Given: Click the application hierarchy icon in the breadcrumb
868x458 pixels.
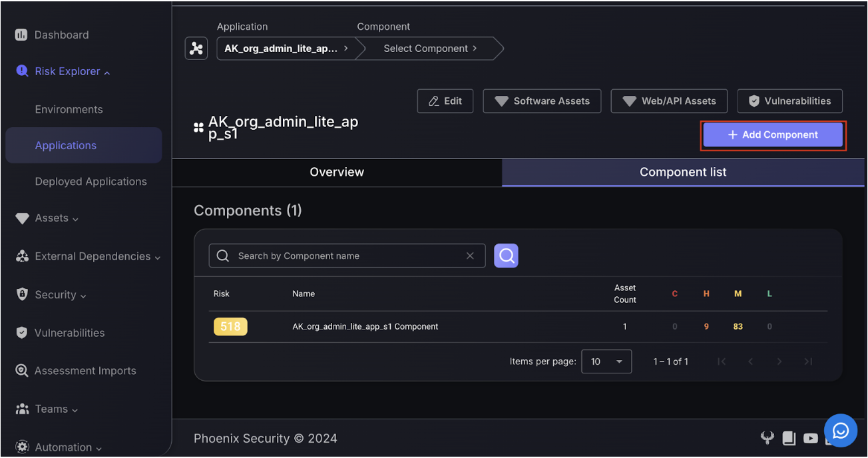Looking at the screenshot, I should 196,49.
